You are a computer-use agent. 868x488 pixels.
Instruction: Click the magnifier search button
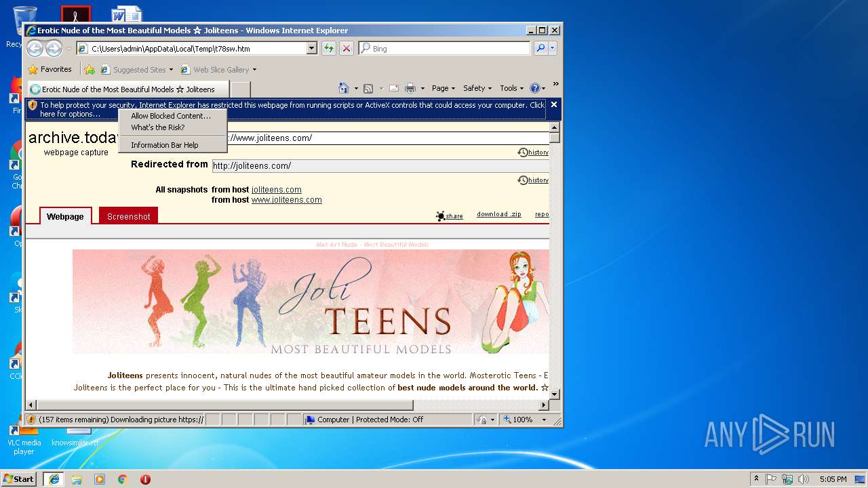pyautogui.click(x=540, y=48)
